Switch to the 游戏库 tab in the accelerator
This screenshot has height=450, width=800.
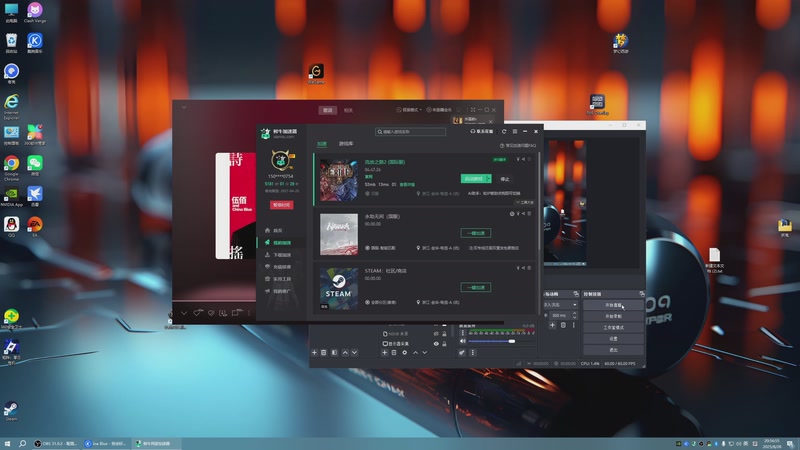346,144
